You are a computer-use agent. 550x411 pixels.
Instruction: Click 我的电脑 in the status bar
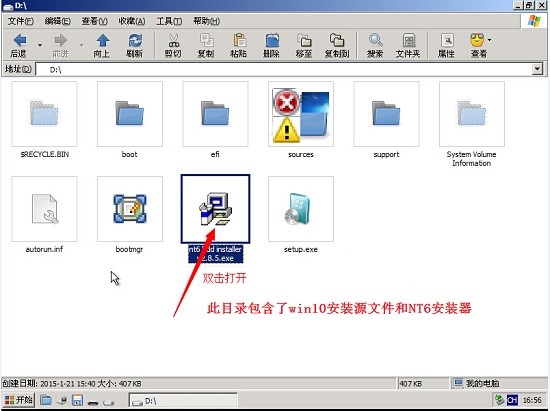coord(482,383)
